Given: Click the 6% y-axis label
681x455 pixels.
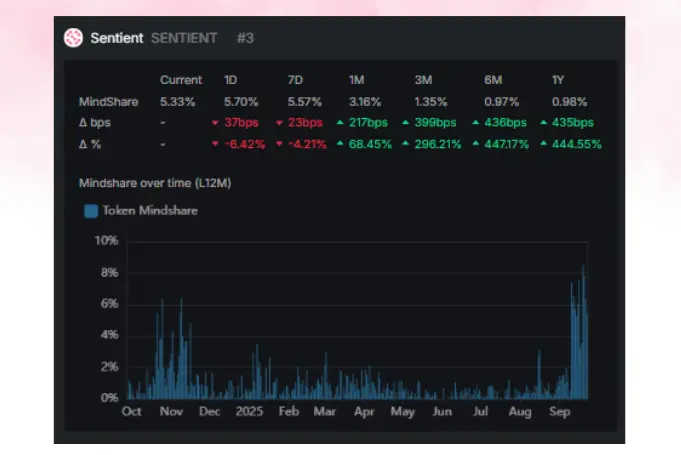Looking at the screenshot, I should tap(109, 303).
